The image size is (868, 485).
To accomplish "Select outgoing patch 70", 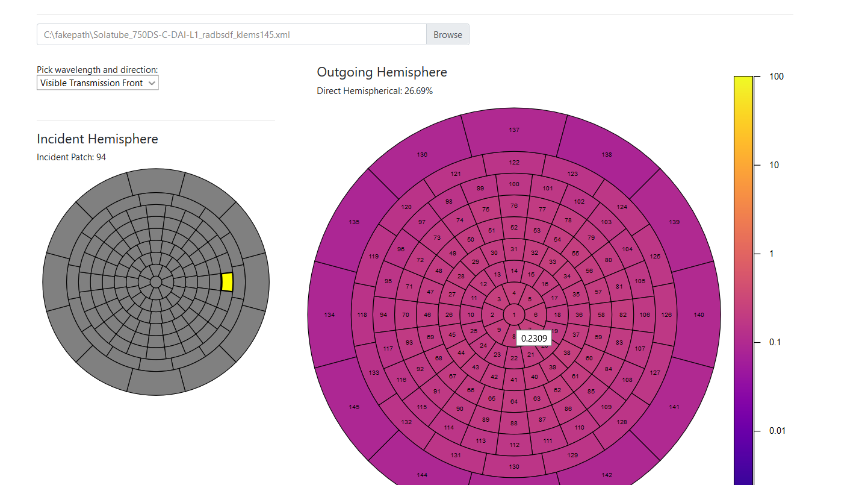I will [406, 315].
